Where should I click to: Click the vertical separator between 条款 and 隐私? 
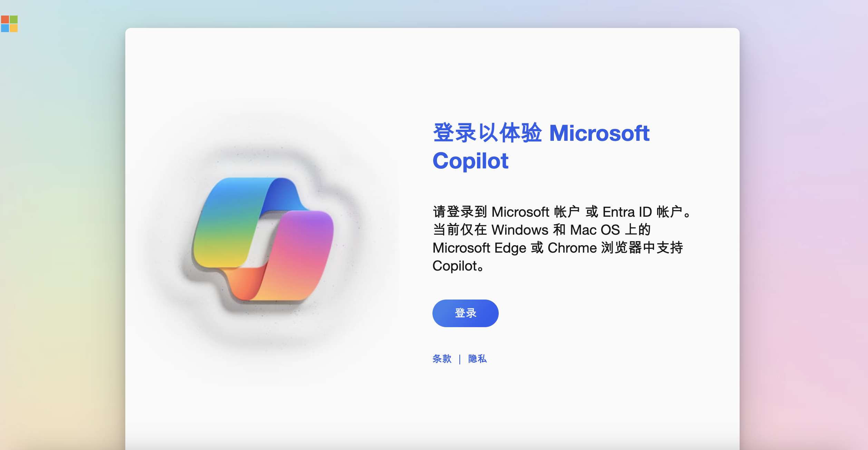[460, 359]
